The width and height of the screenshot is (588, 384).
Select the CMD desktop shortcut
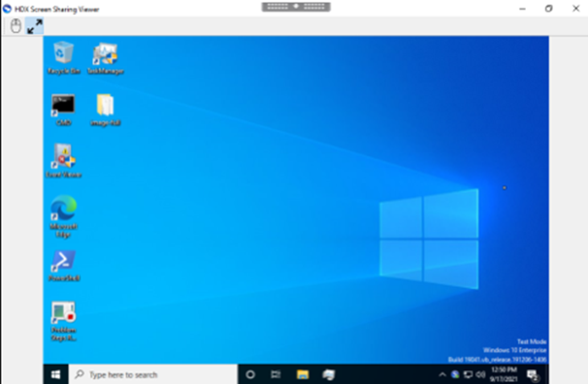(x=63, y=110)
